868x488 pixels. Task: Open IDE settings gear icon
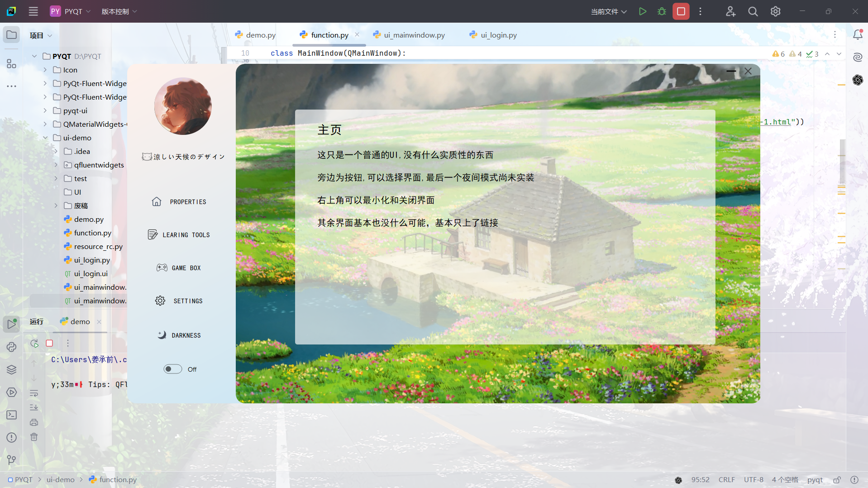pos(775,11)
